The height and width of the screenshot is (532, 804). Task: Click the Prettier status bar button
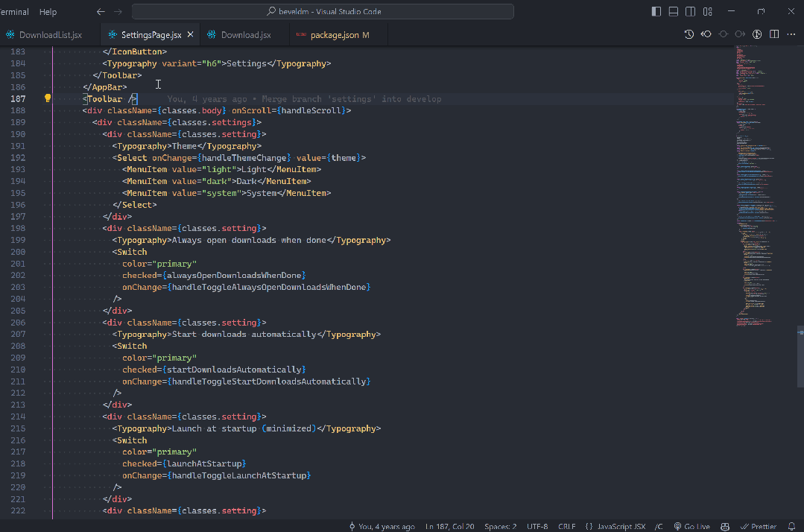[x=759, y=526]
